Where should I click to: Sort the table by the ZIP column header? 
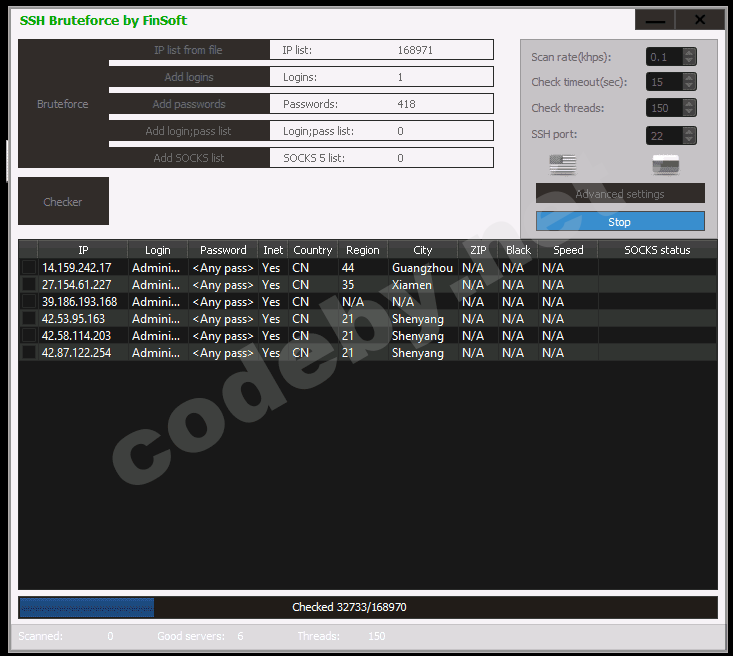click(478, 250)
